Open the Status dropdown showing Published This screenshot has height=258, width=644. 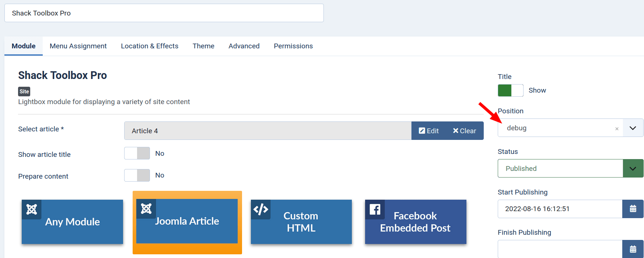(x=571, y=168)
